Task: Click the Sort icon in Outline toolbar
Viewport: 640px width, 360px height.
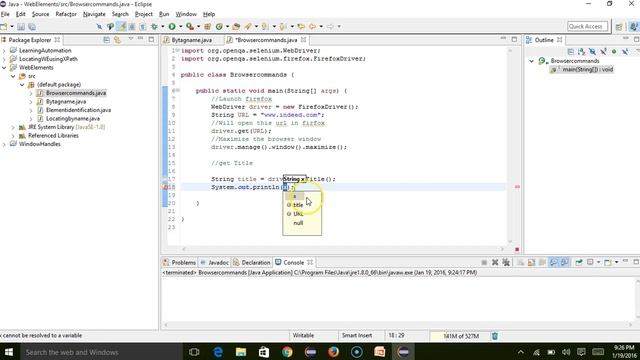Action: coord(581,52)
